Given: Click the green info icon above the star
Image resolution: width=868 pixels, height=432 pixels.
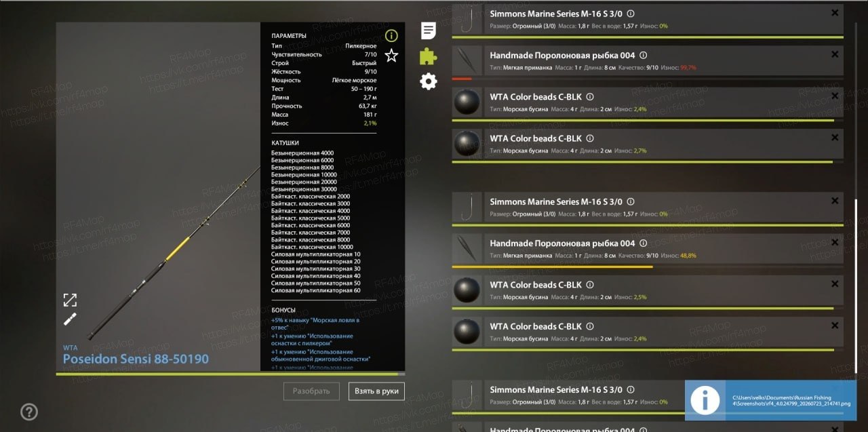Looking at the screenshot, I should click(391, 36).
